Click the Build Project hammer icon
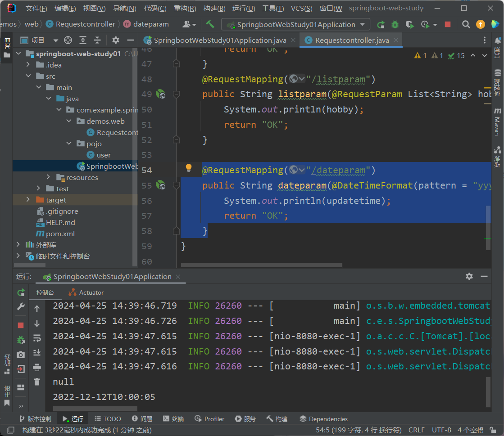The image size is (504, 436). (x=210, y=24)
